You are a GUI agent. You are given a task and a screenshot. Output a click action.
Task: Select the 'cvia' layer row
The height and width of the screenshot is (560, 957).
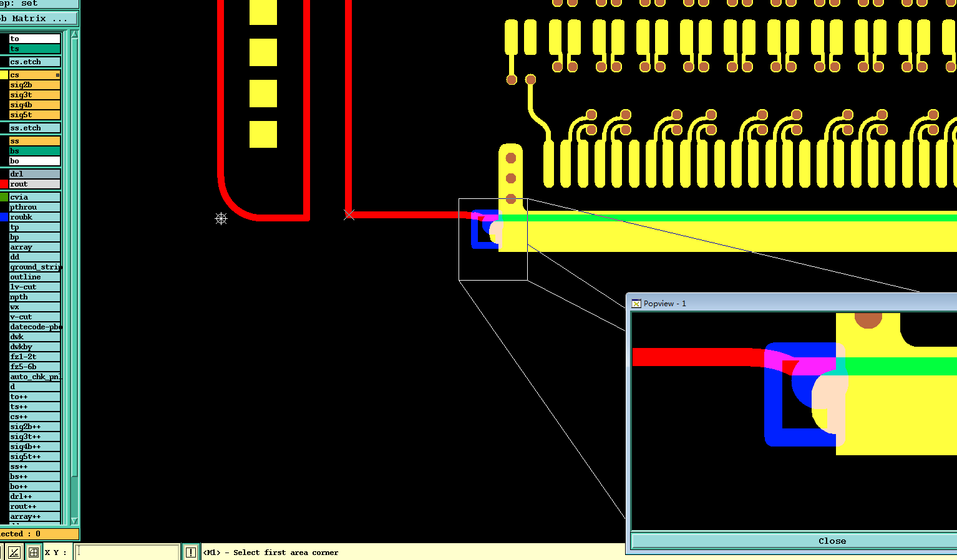(x=35, y=197)
